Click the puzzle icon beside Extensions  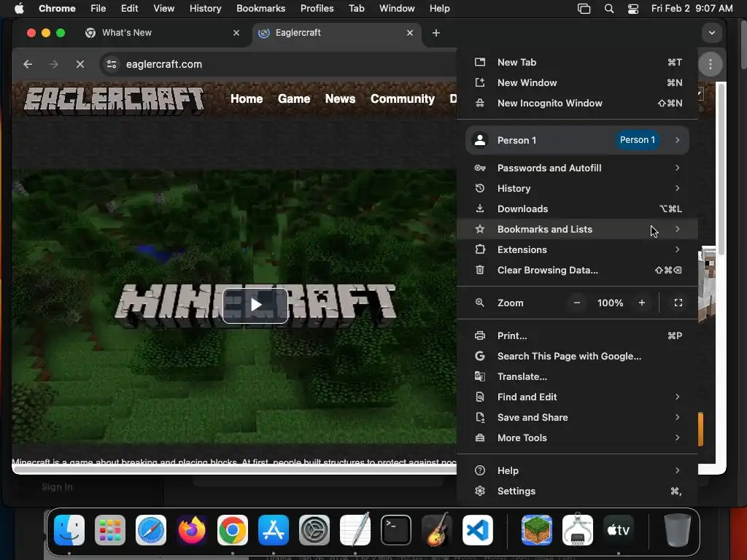[480, 249]
